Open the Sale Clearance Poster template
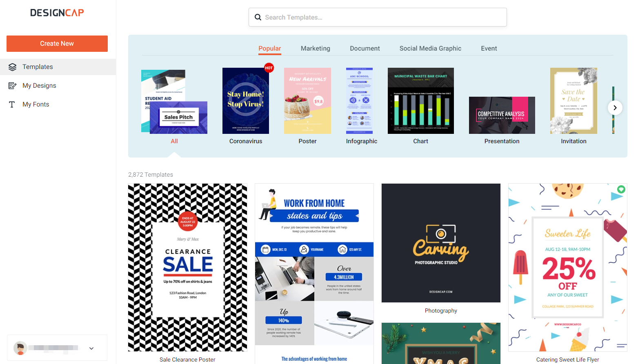Viewport: 638px width, 364px height. click(187, 268)
